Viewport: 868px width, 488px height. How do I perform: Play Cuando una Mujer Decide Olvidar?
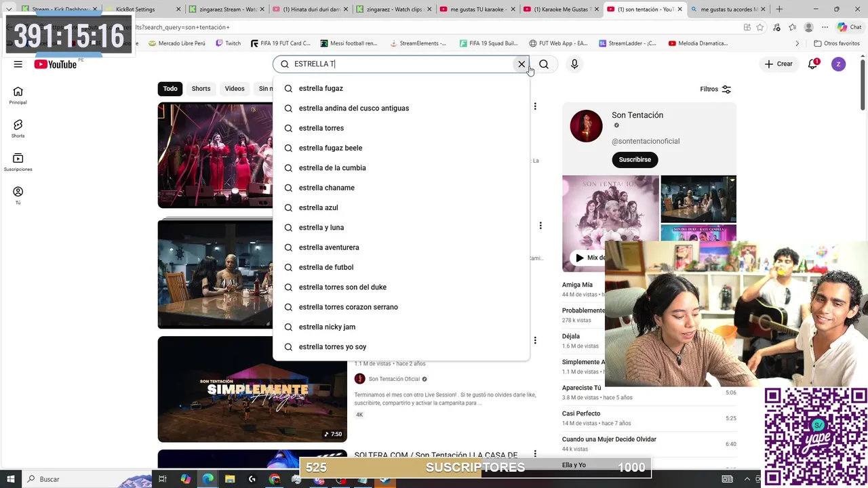click(609, 440)
